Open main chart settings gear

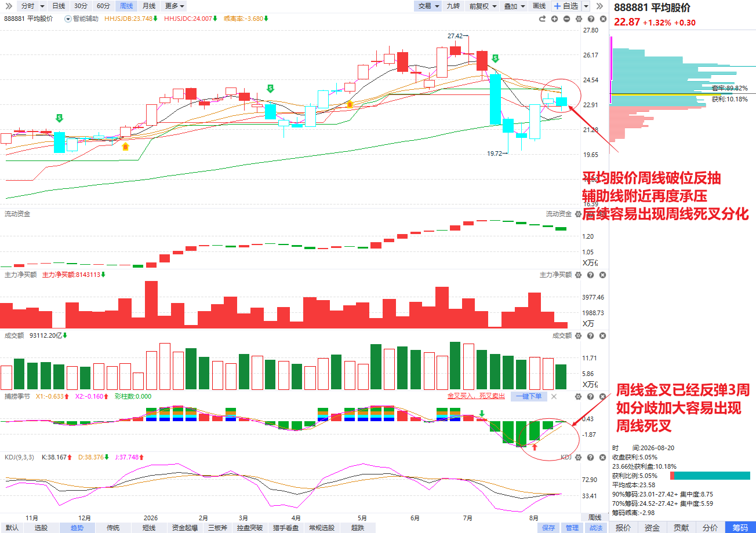pyautogui.click(x=577, y=19)
